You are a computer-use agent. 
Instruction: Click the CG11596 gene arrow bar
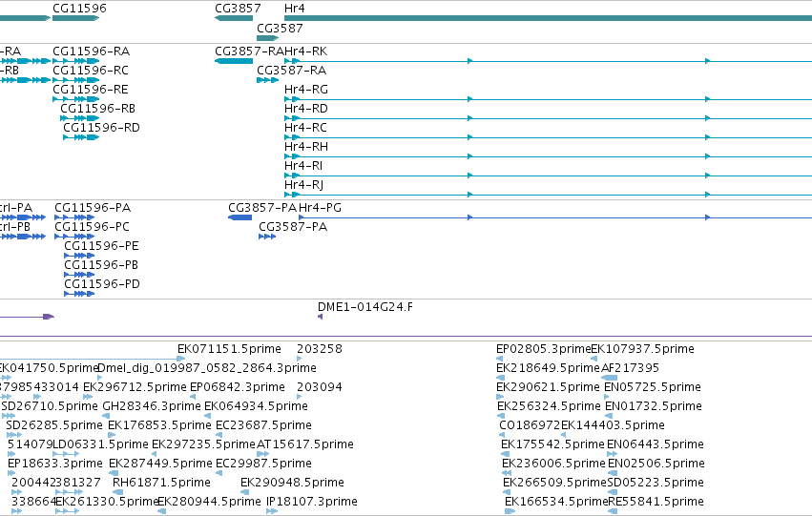[76, 18]
